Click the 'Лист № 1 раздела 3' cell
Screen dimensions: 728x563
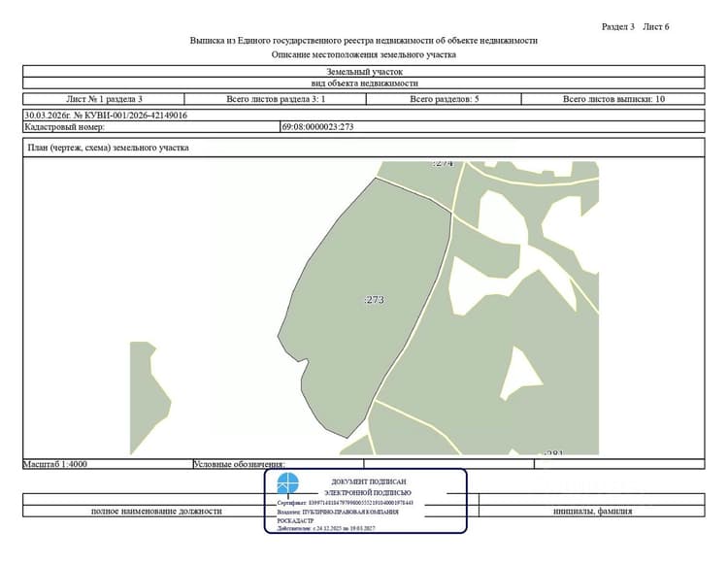click(x=104, y=99)
